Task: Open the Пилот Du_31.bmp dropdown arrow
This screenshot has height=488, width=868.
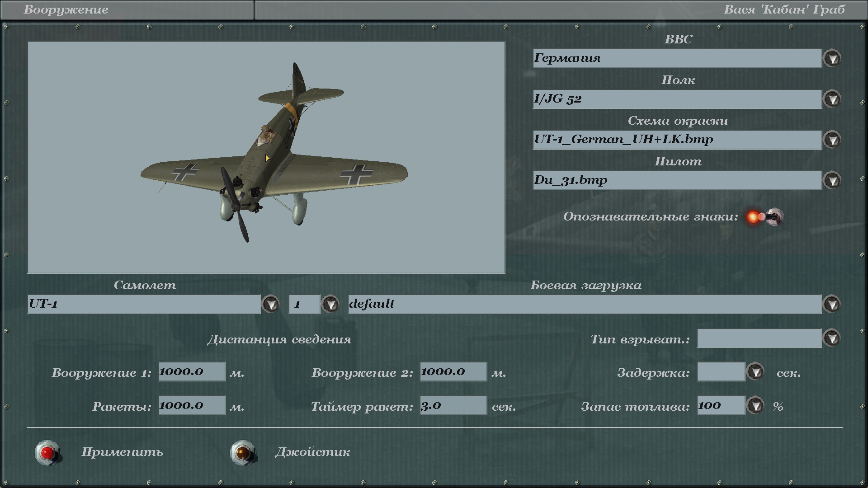Action: coord(832,181)
